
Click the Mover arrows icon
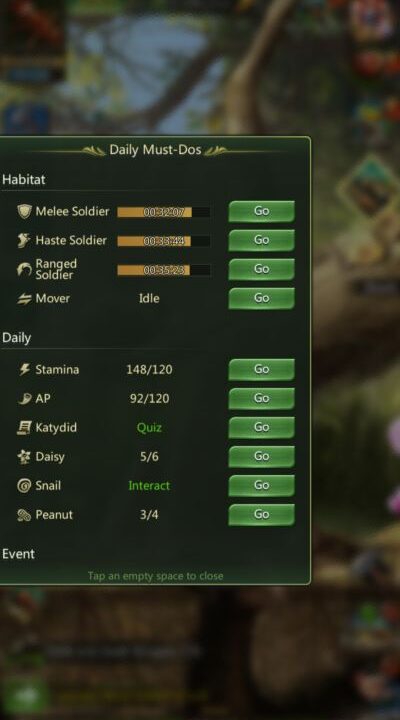point(24,299)
